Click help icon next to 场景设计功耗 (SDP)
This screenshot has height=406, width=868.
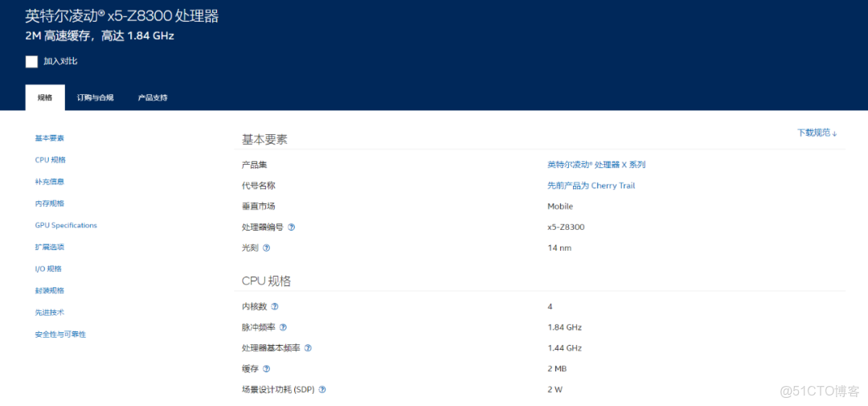(322, 390)
